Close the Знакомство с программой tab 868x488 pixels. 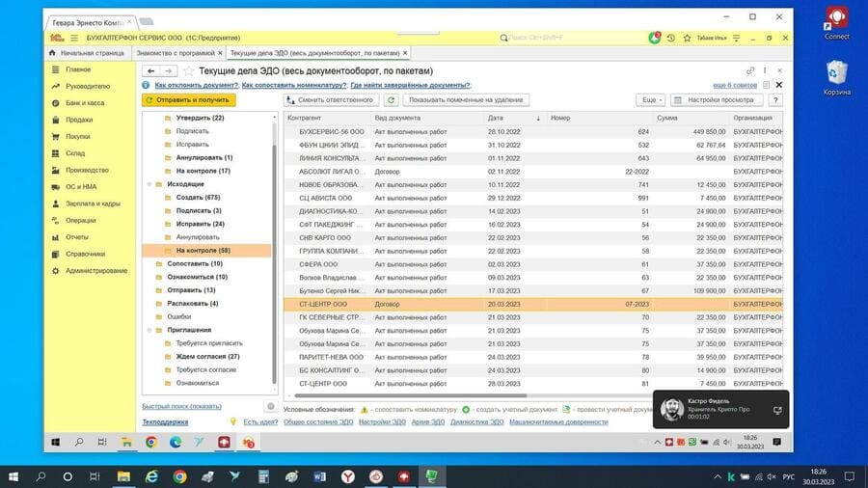pos(220,53)
